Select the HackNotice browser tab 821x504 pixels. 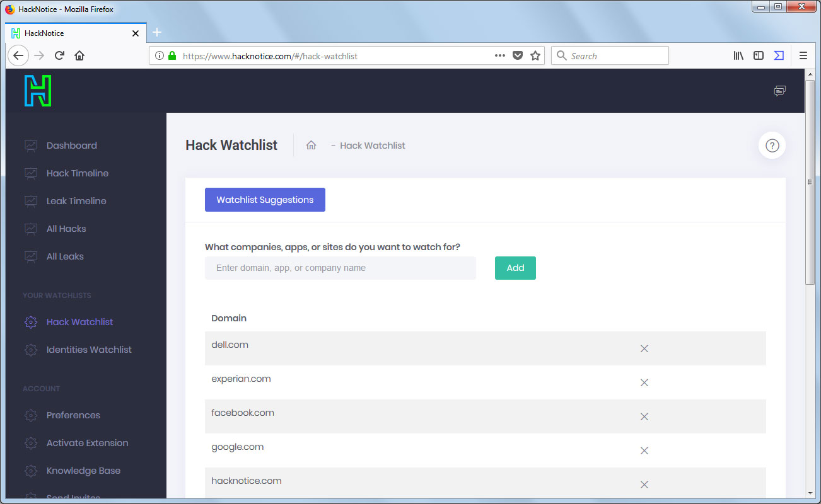click(x=76, y=33)
